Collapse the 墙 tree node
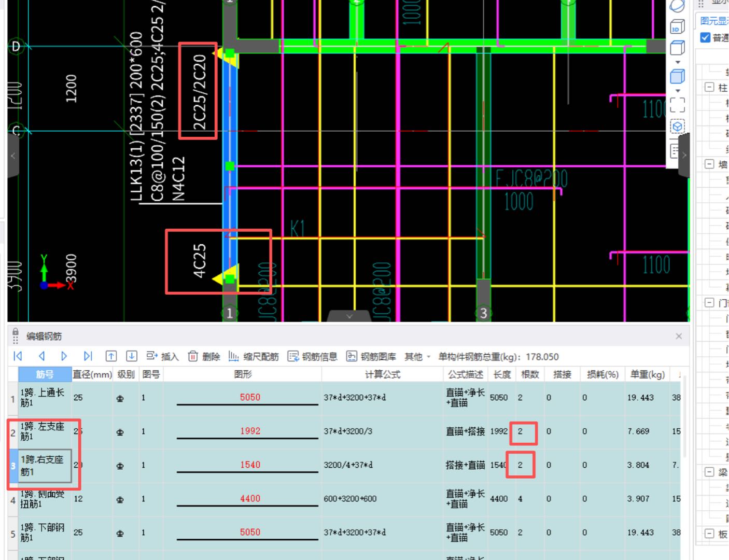 pos(709,164)
